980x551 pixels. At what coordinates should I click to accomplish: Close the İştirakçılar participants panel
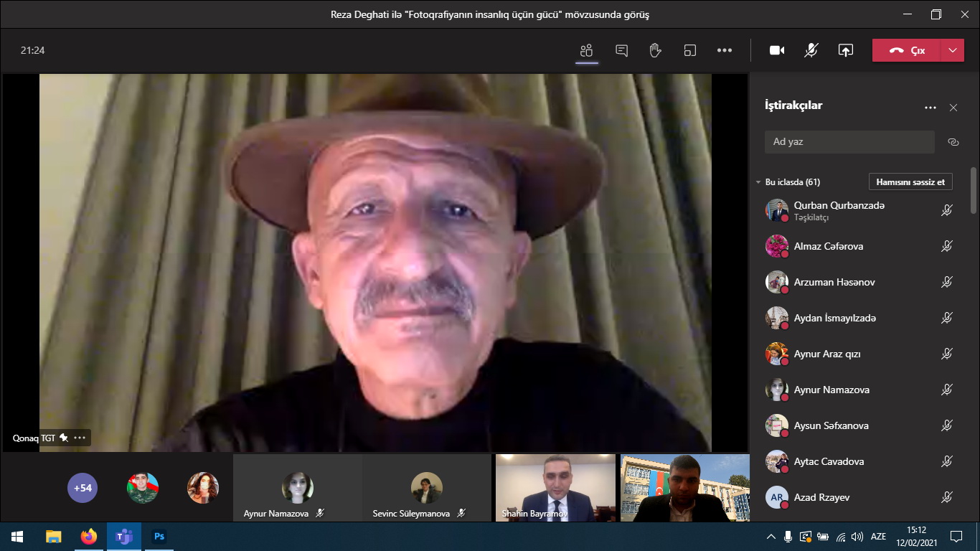click(953, 108)
